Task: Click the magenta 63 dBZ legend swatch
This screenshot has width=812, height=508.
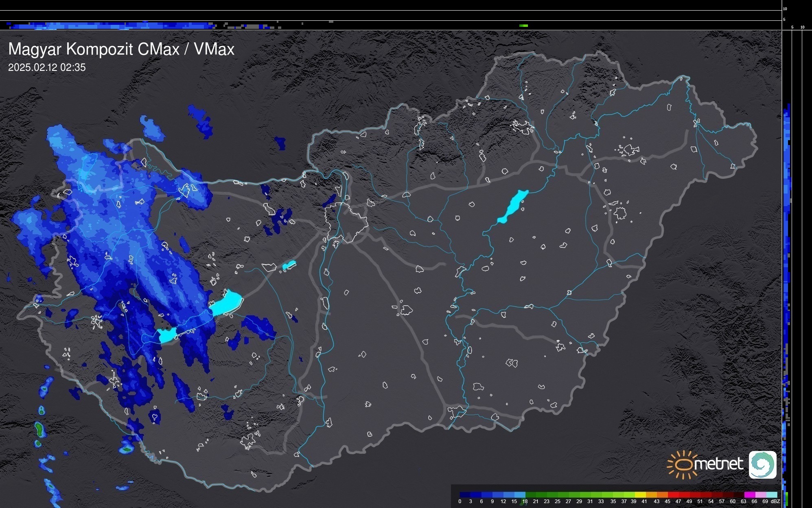Action: pos(749,495)
